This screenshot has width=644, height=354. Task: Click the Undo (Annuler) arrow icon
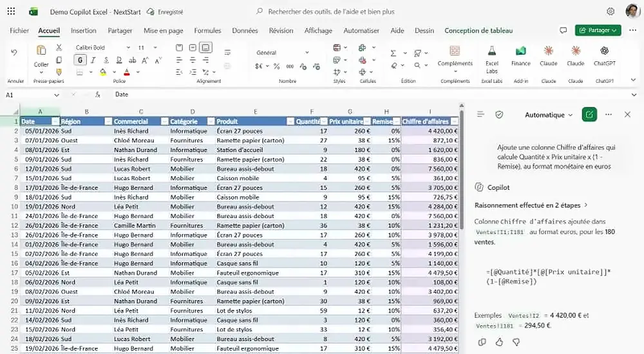tap(14, 53)
